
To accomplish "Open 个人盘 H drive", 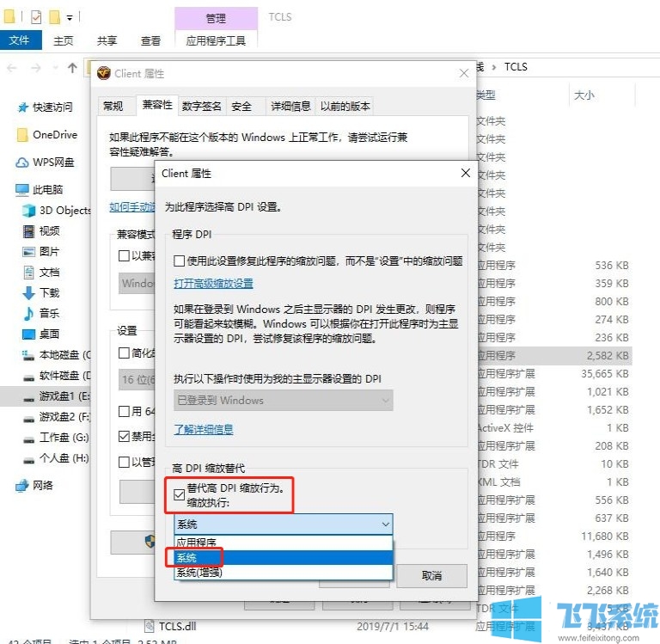I will tap(56, 457).
